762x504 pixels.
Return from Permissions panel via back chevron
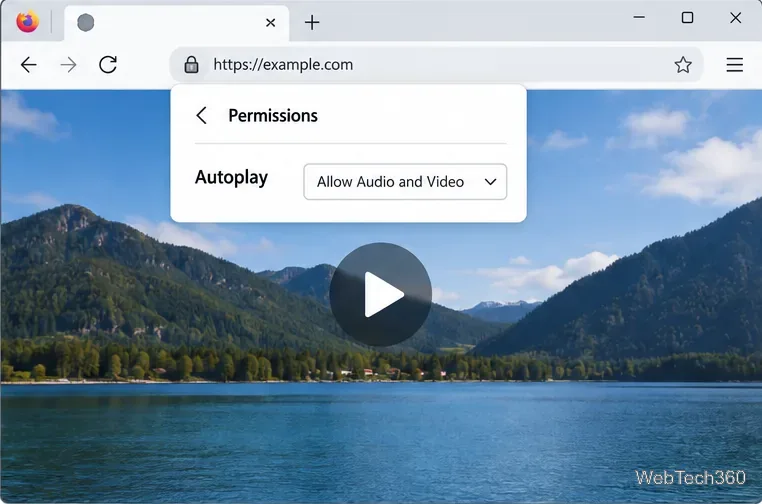point(202,116)
